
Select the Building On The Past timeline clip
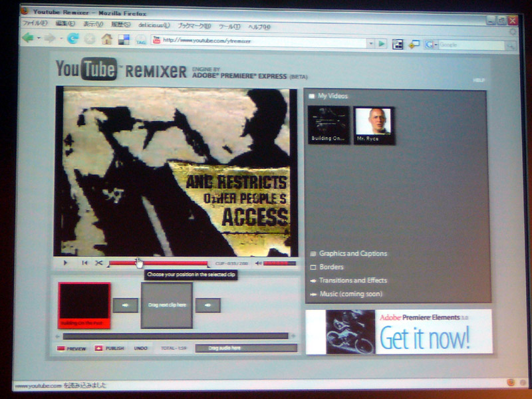[x=84, y=305]
